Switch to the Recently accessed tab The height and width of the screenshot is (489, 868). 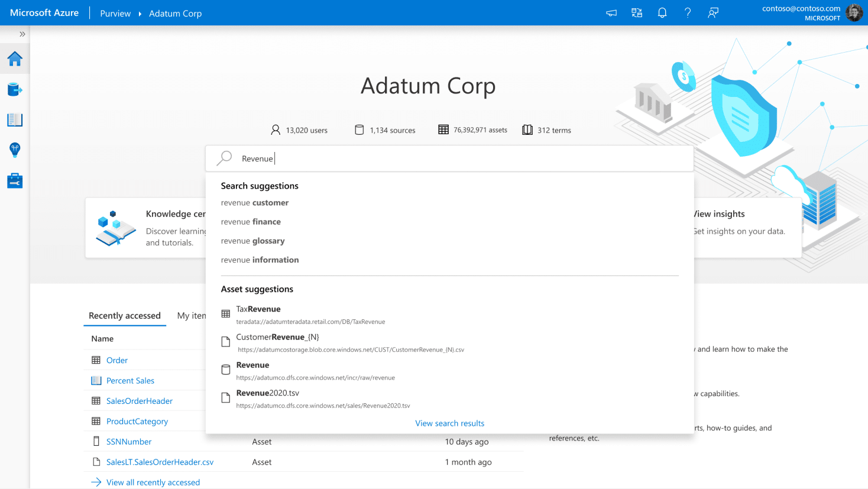125,316
